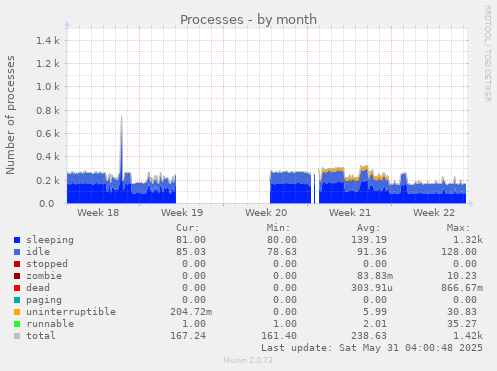This screenshot has height=371, width=497.
Task: Click the 'Last update' timestamp line
Action: click(x=372, y=348)
